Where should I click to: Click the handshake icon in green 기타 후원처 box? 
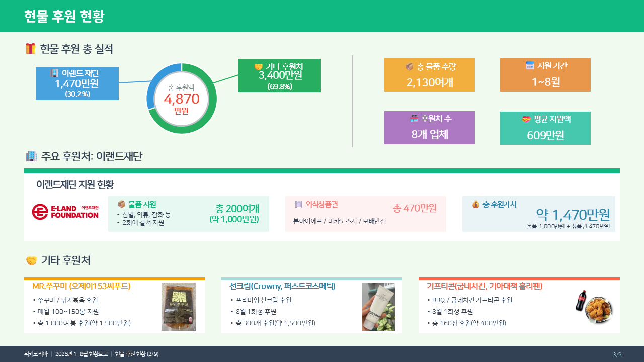259,67
